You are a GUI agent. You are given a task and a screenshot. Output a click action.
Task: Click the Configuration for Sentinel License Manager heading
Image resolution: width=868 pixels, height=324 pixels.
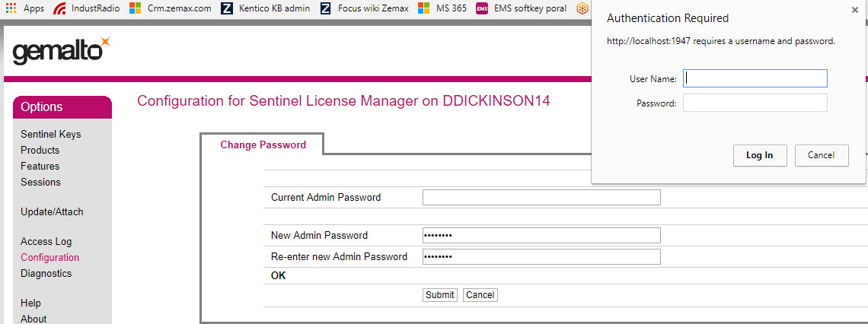click(x=343, y=102)
